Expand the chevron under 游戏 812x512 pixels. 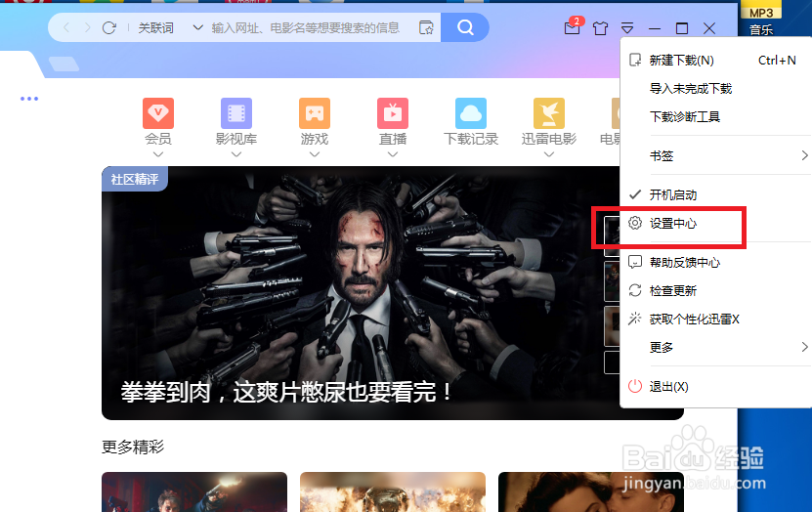315,154
